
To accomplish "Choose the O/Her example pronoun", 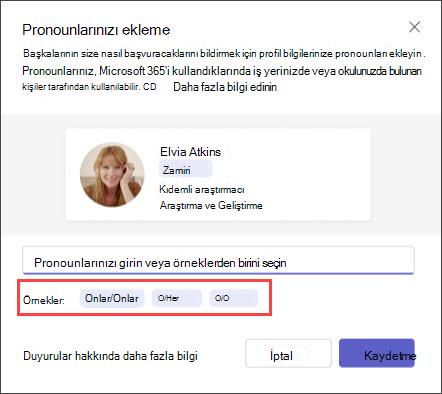I will pyautogui.click(x=177, y=298).
